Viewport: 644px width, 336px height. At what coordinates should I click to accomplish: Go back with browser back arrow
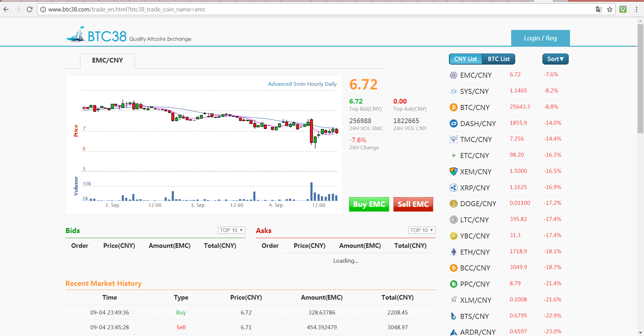point(6,9)
